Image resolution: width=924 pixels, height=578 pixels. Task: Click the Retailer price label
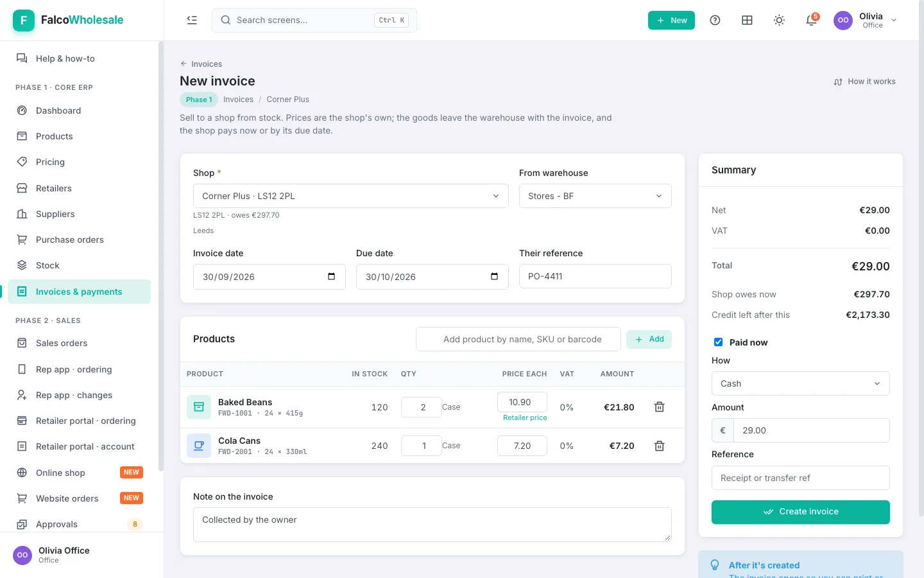click(x=525, y=418)
